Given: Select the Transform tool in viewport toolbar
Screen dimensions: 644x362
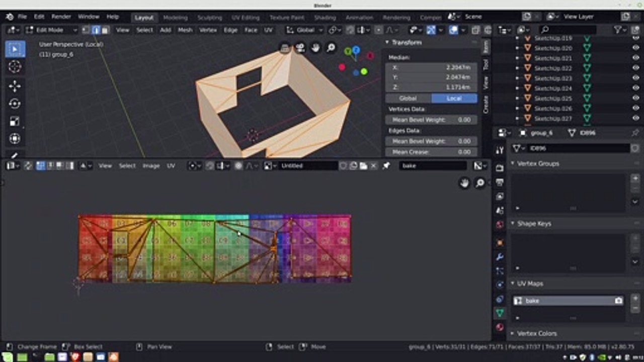Looking at the screenshot, I should click(x=15, y=139).
